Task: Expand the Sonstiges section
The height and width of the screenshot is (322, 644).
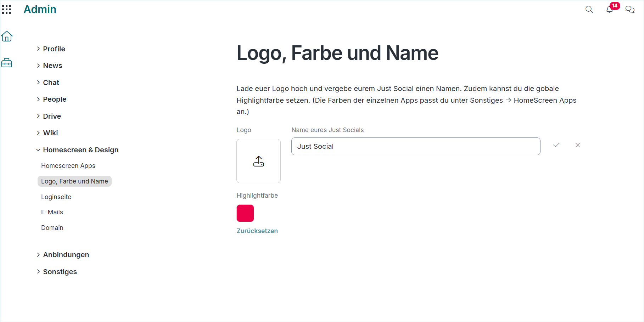Action: click(x=57, y=272)
